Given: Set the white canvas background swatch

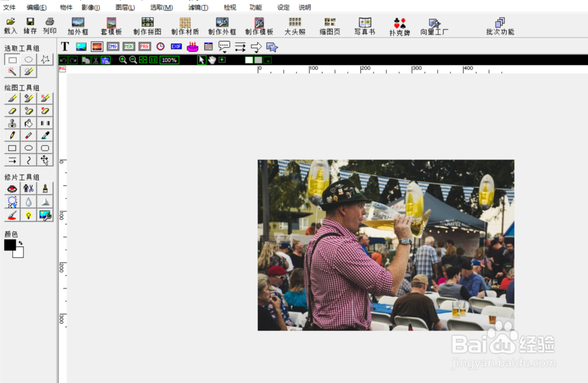Looking at the screenshot, I should [x=249, y=60].
